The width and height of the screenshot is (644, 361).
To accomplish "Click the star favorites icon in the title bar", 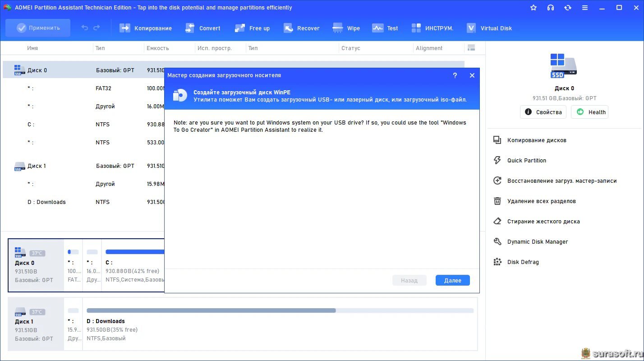I will click(534, 8).
